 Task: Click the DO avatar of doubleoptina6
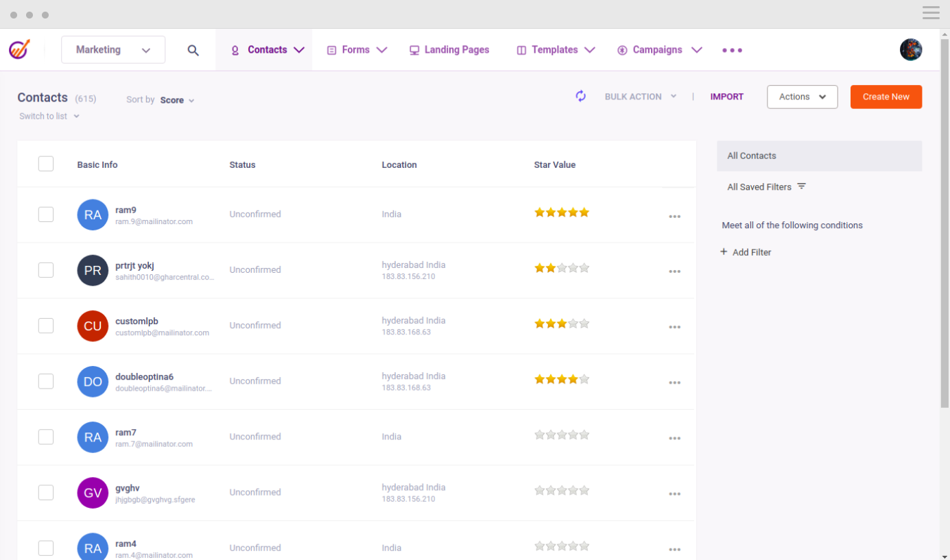(93, 382)
